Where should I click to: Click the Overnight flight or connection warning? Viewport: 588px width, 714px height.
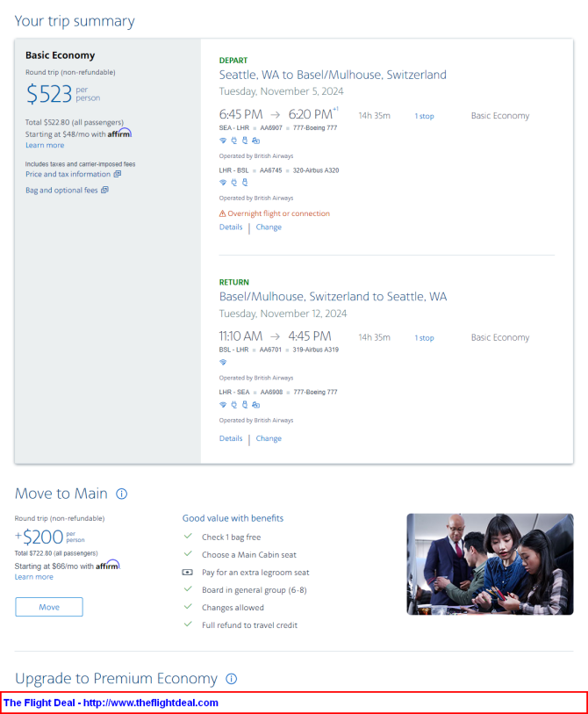pos(275,213)
